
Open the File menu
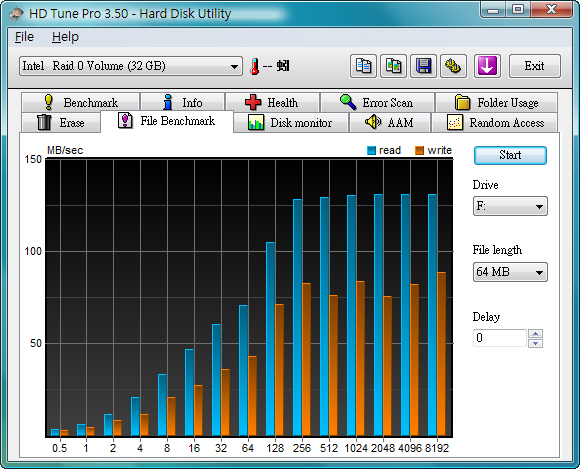[24, 37]
